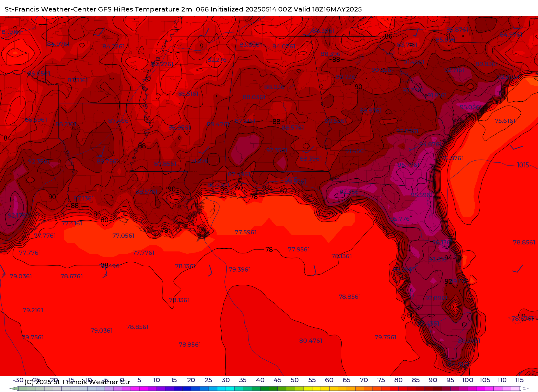Click the (C) 2025 St Francis Weather Ctr copyright
This screenshot has height=392, width=538.
pyautogui.click(x=77, y=382)
